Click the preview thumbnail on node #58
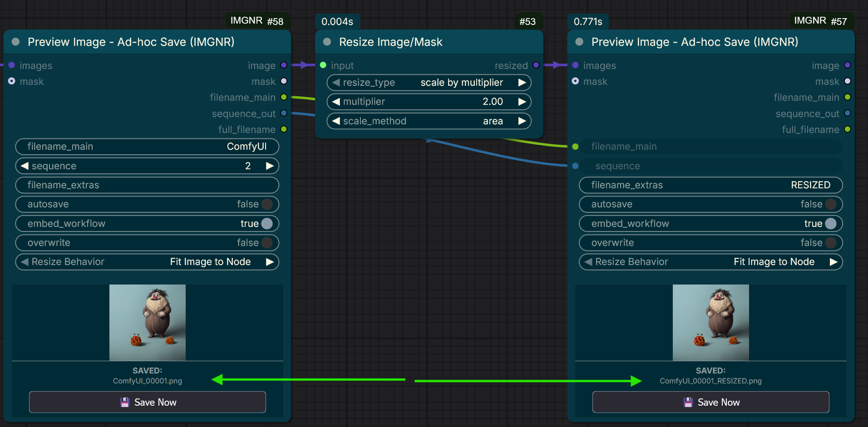Screen dimensions: 868x427 pyautogui.click(x=148, y=323)
